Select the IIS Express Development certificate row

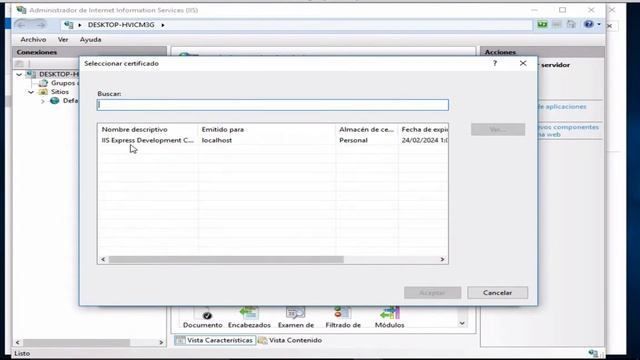point(273,140)
